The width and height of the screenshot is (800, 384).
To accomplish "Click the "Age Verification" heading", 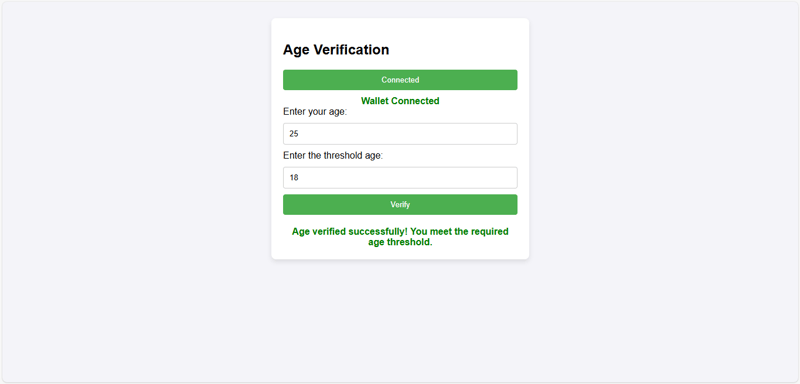I will [336, 49].
